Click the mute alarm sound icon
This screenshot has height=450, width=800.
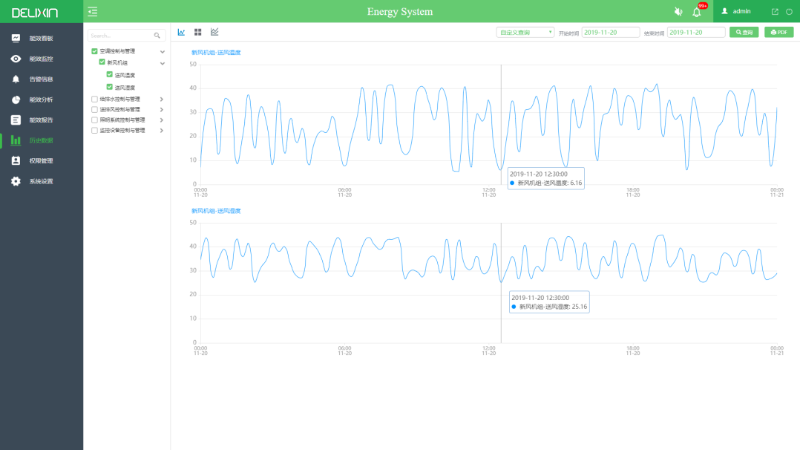pyautogui.click(x=677, y=11)
